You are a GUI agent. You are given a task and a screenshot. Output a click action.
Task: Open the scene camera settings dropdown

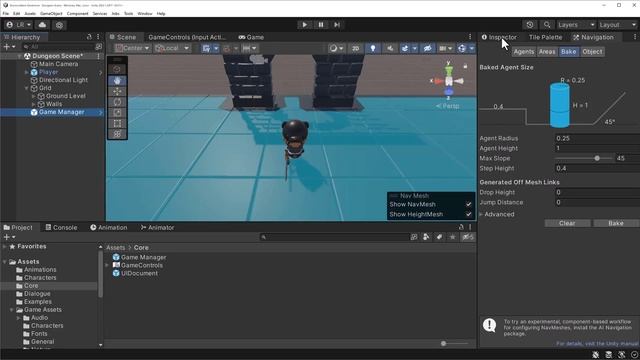point(445,48)
